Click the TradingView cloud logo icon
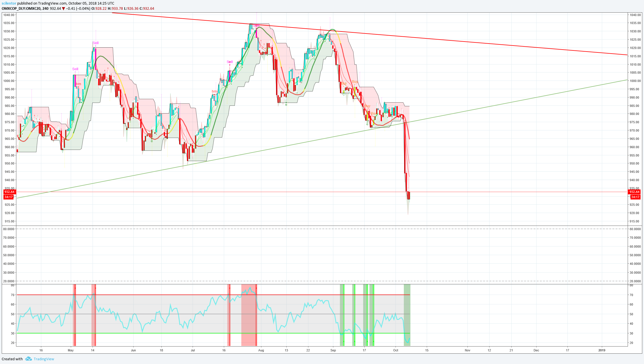The width and height of the screenshot is (644, 364). [x=28, y=359]
